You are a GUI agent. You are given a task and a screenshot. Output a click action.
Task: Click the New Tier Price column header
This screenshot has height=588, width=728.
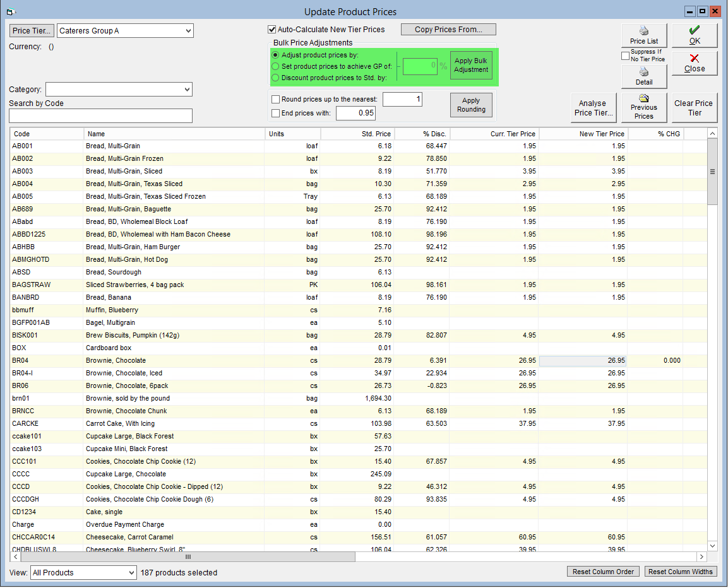pyautogui.click(x=583, y=134)
